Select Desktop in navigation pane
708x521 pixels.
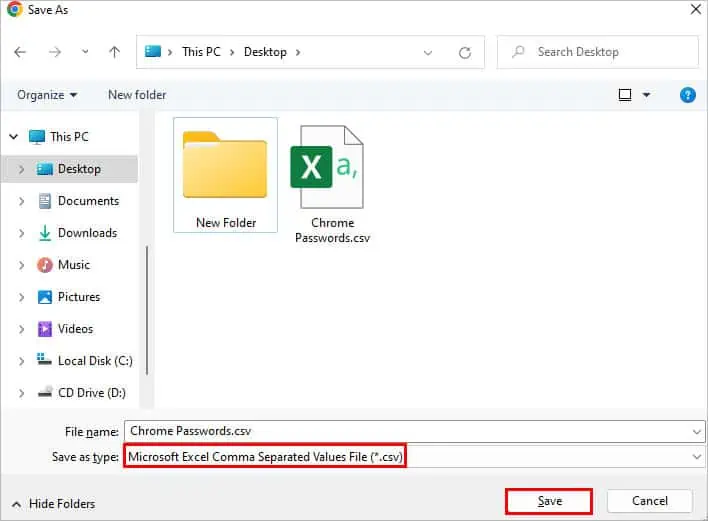[69, 169]
